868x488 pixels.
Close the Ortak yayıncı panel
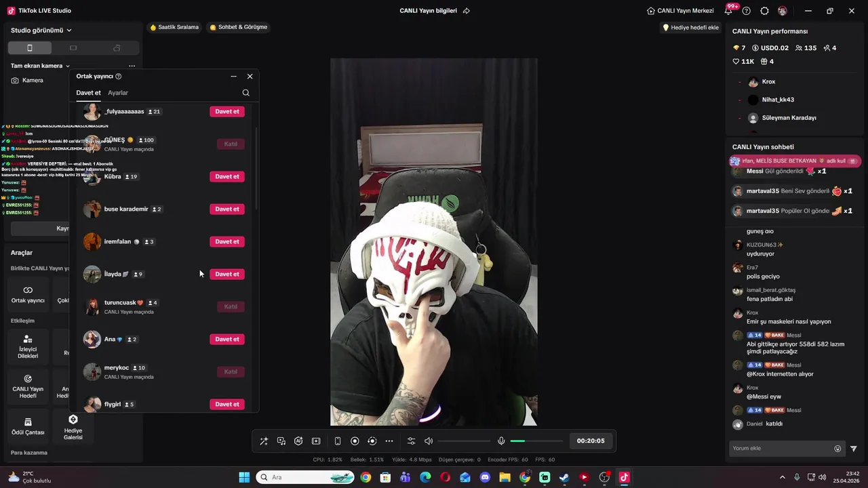[x=250, y=77]
